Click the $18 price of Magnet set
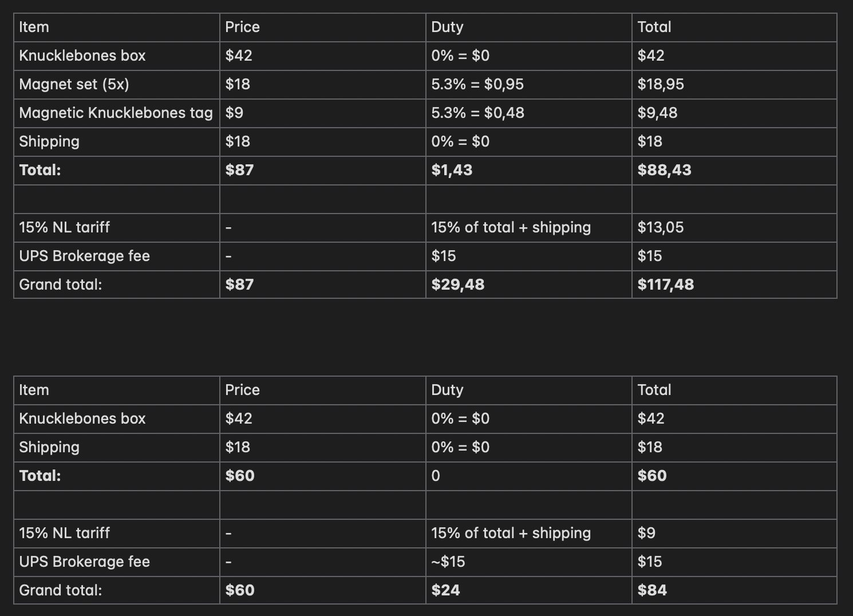The height and width of the screenshot is (616, 853). point(238,84)
